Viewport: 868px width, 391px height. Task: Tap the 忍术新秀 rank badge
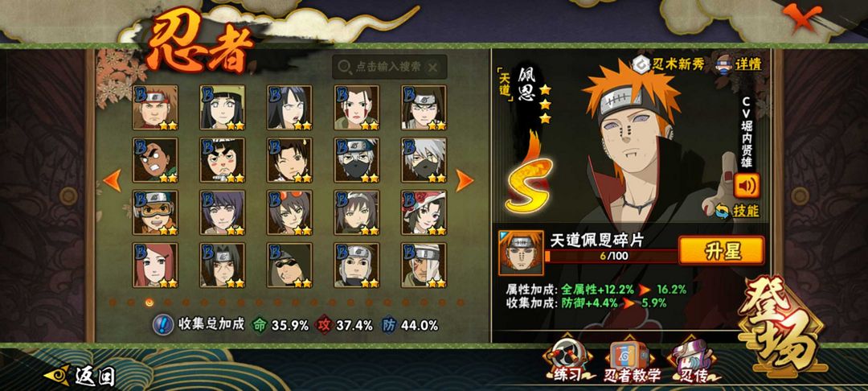(x=669, y=64)
